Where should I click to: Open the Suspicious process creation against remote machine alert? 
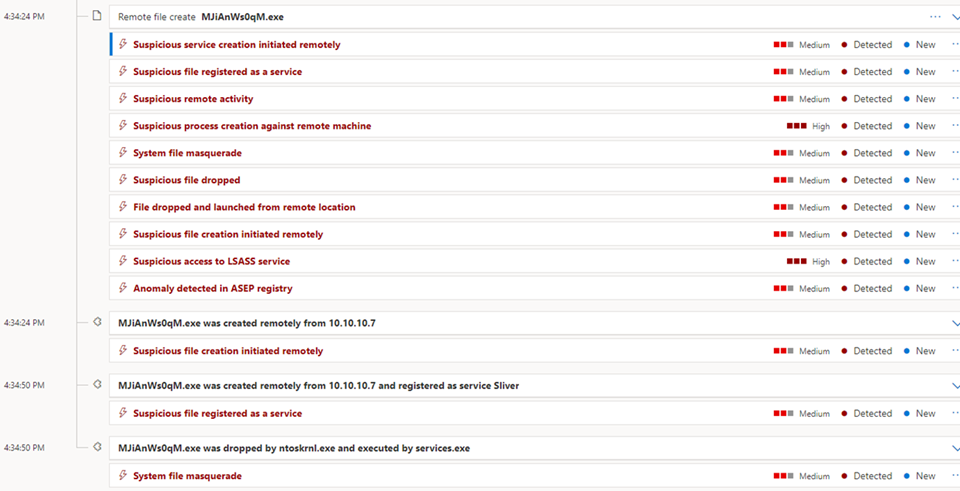click(252, 126)
